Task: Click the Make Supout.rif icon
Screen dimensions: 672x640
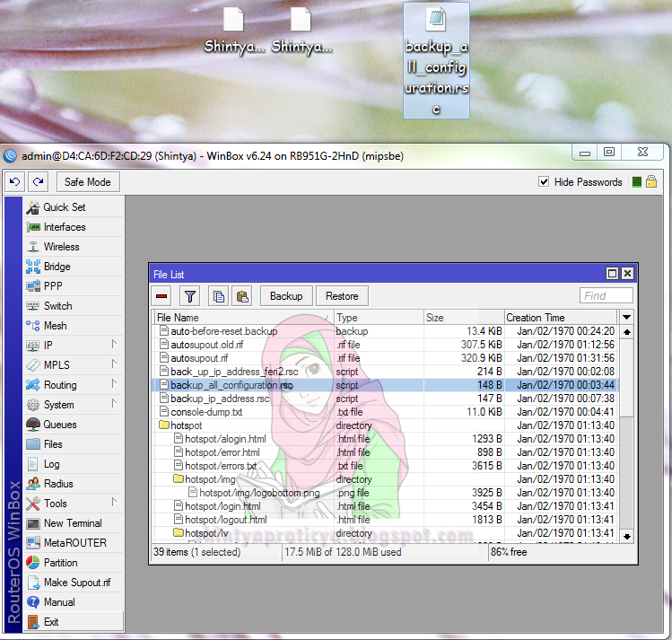Action: (33, 583)
